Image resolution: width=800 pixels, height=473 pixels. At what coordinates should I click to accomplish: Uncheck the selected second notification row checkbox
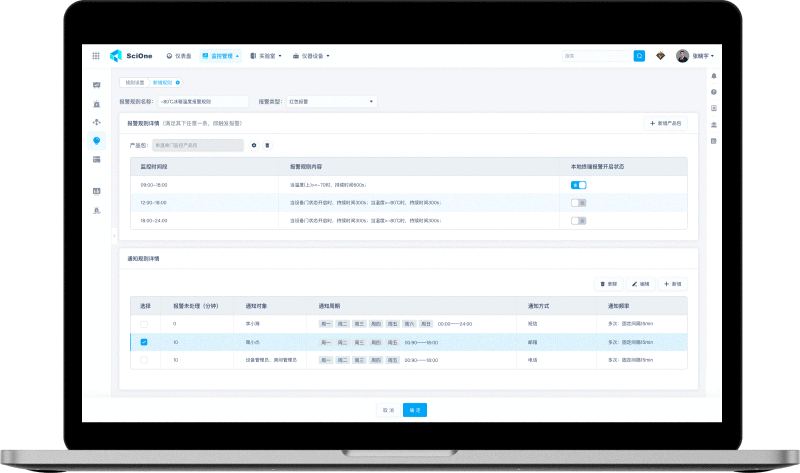pos(144,342)
